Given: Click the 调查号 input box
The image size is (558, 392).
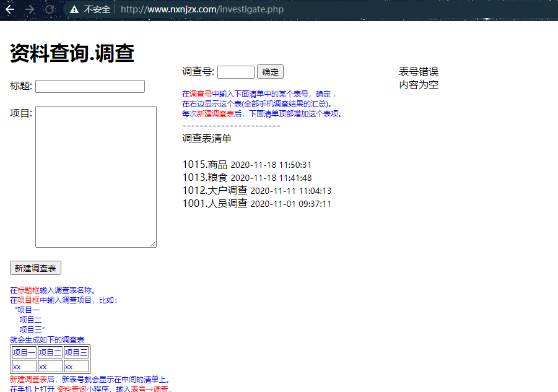Looking at the screenshot, I should (235, 72).
